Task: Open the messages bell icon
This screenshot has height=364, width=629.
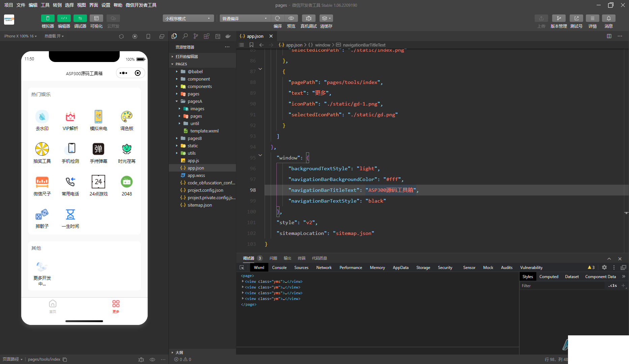Action: click(x=608, y=18)
